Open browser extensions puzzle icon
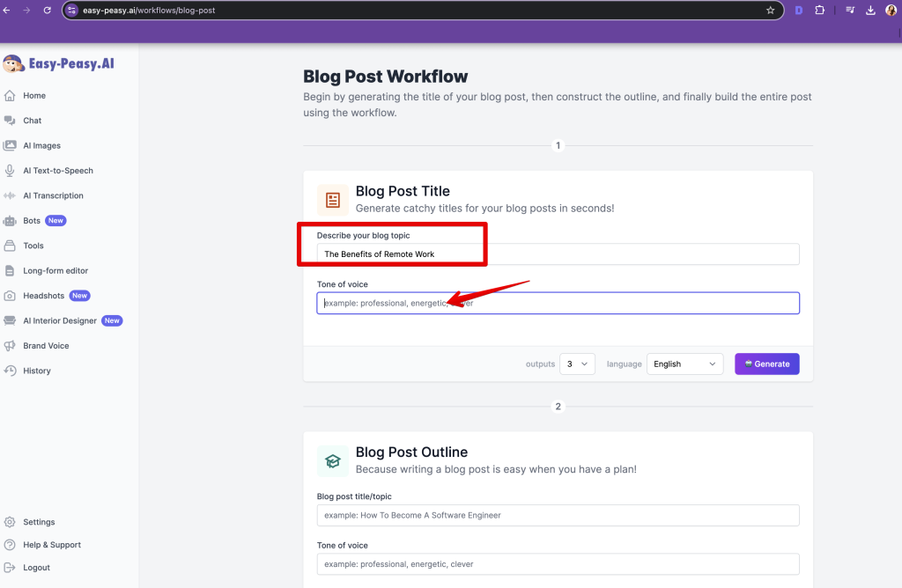Image resolution: width=902 pixels, height=588 pixels. tap(820, 11)
